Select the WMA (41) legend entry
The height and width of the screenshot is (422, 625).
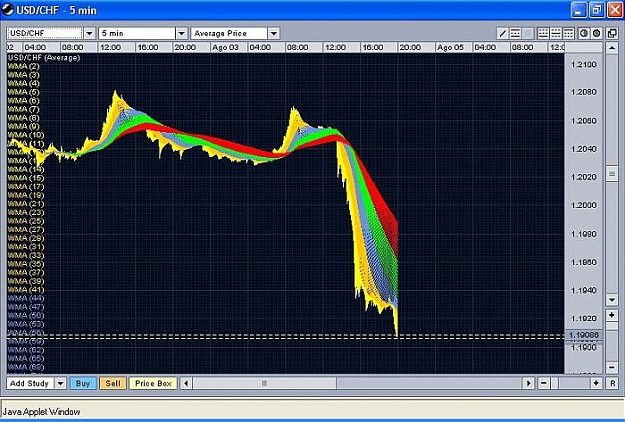(x=26, y=290)
